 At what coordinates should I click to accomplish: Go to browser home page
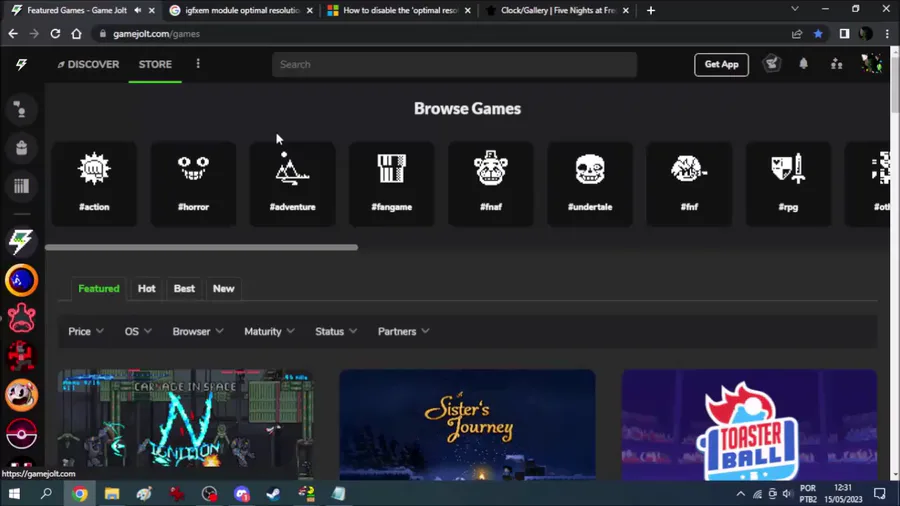(76, 34)
